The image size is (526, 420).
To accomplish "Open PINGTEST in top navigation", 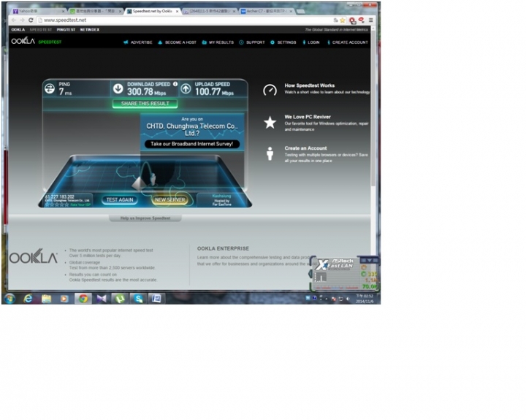I will pos(66,30).
